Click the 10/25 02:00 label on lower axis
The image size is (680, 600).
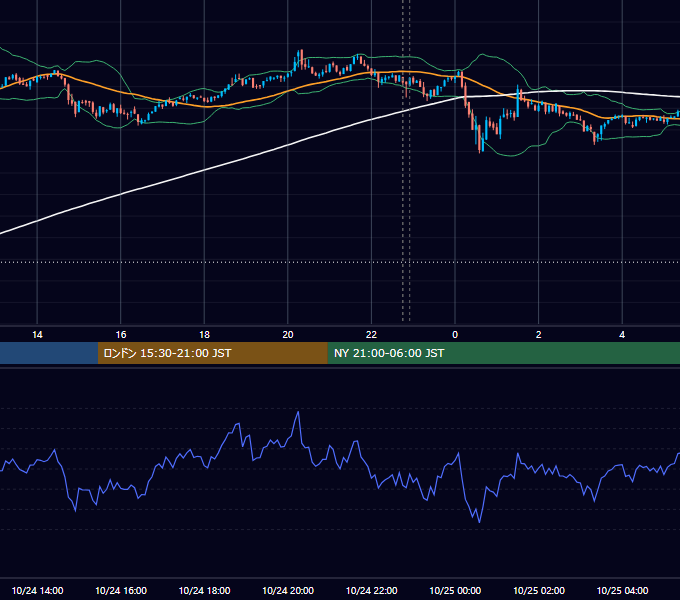tap(539, 590)
